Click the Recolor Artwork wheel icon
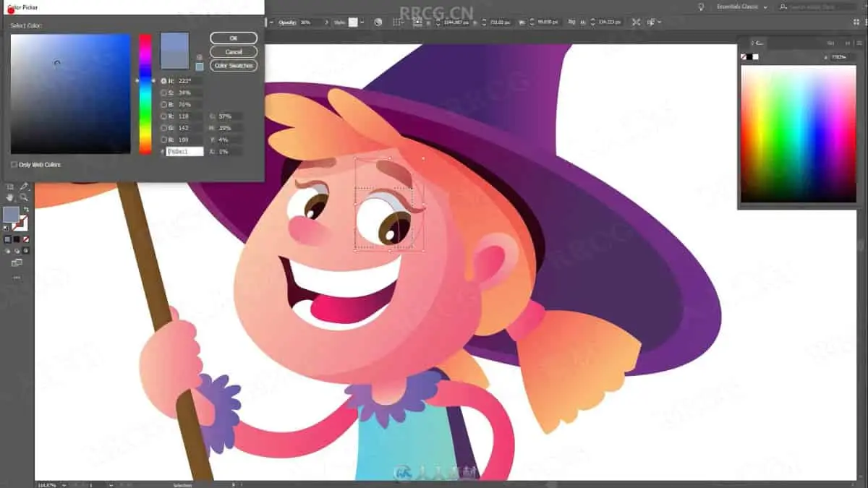Viewport: 868px width, 488px height. pos(378,22)
